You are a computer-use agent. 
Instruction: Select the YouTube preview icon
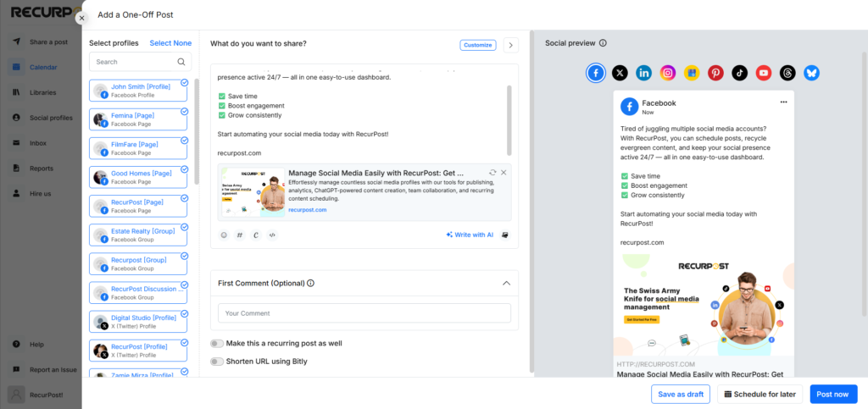click(x=764, y=73)
